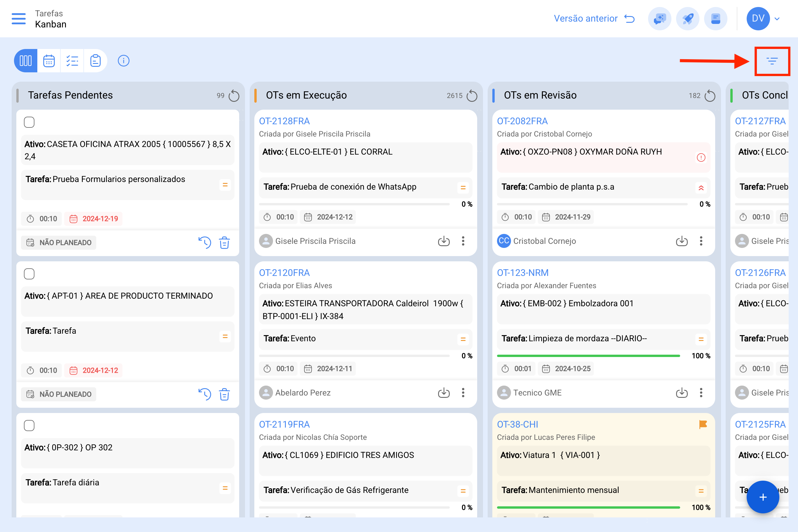Screen dimensions: 798x532
Task: Click the 2024-12-12 red due date chip
Action: (94, 370)
